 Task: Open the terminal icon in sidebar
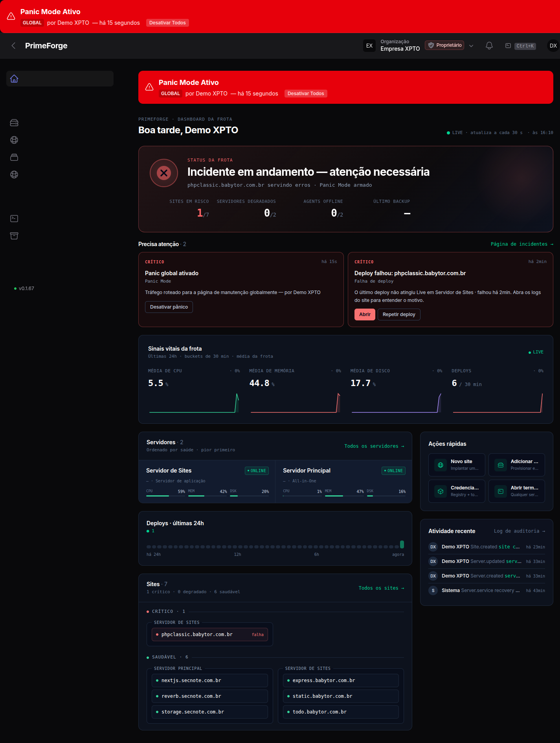click(14, 219)
